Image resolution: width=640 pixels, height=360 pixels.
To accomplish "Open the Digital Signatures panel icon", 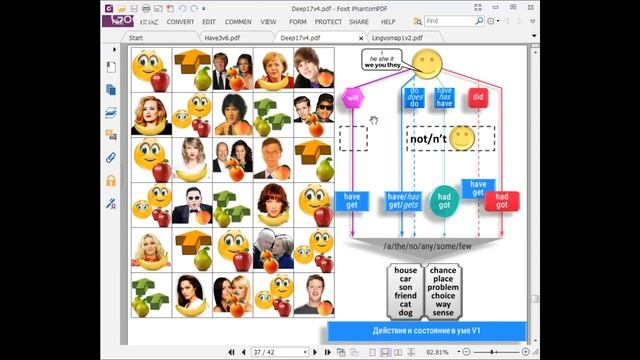I will click(111, 203).
